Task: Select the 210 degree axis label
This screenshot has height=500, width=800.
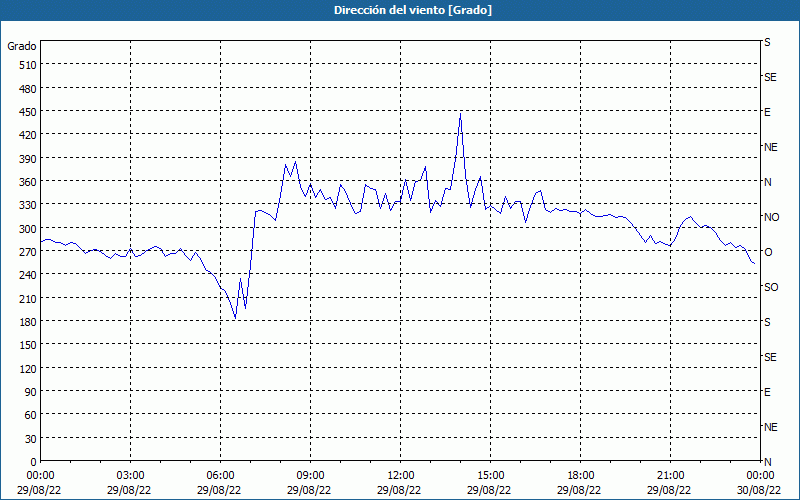Action: [28, 298]
